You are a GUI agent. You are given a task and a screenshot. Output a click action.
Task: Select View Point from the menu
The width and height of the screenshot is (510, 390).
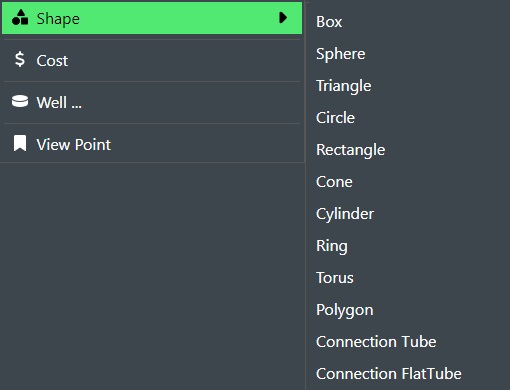tap(152, 144)
